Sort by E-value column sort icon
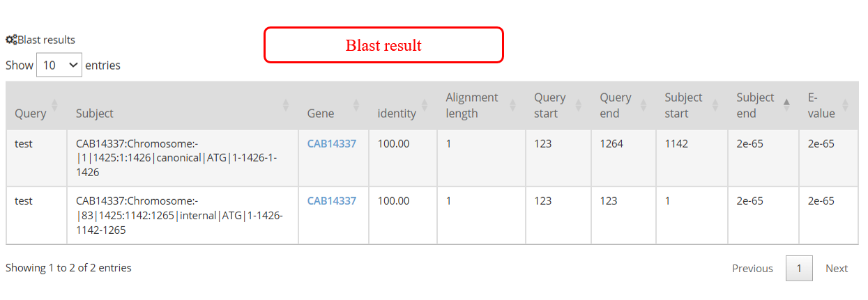The width and height of the screenshot is (868, 300). coord(845,106)
